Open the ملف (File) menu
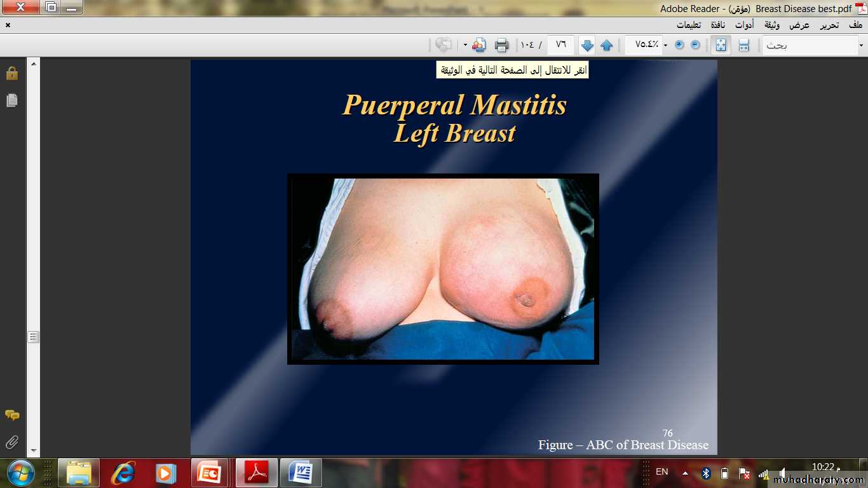Image resolution: width=868 pixels, height=488 pixels. click(x=855, y=25)
